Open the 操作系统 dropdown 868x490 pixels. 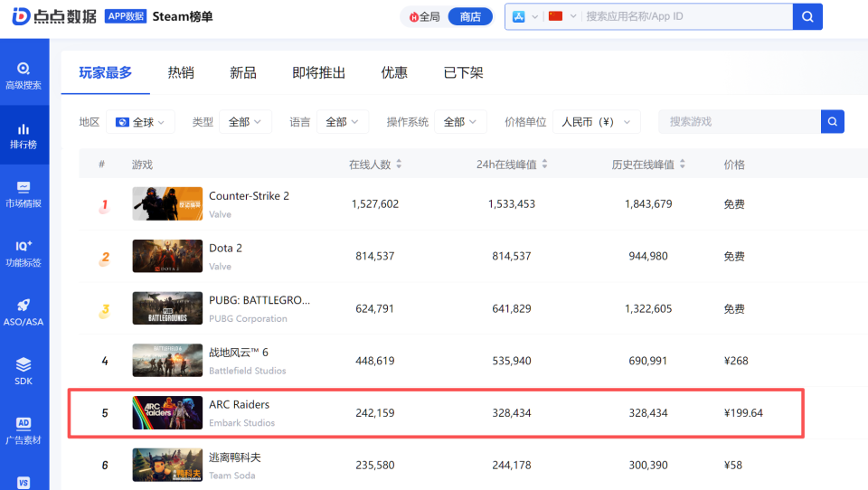point(460,122)
